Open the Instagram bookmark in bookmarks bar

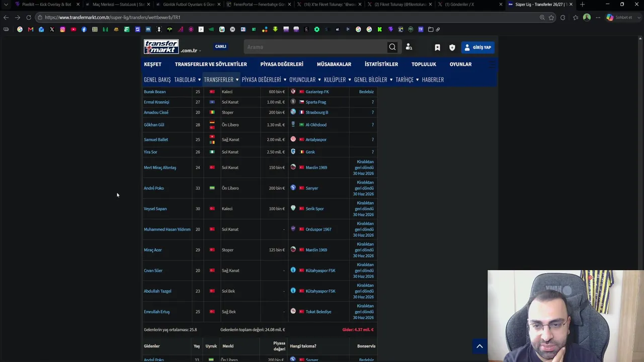click(x=62, y=29)
